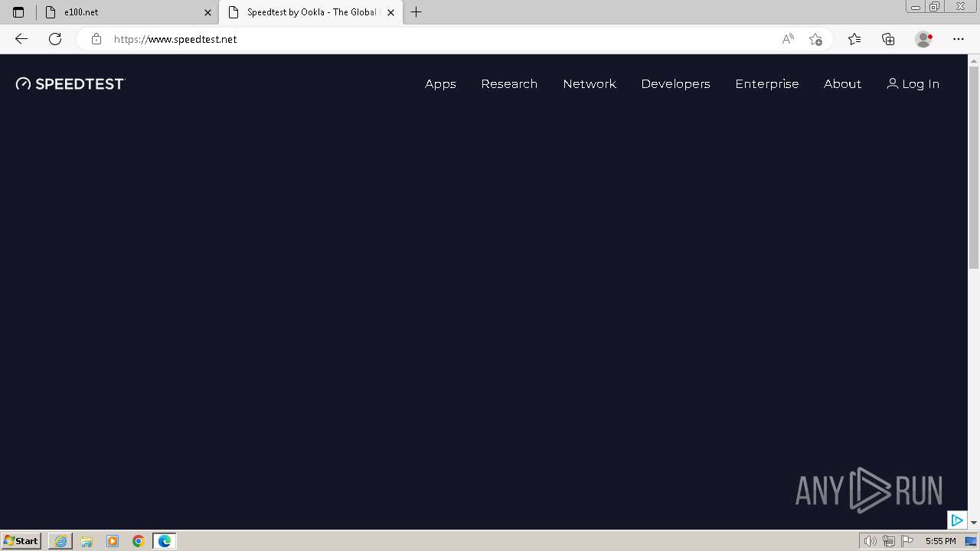Screen dimensions: 980x551
Task: Open the browser profile avatar
Action: point(923,39)
